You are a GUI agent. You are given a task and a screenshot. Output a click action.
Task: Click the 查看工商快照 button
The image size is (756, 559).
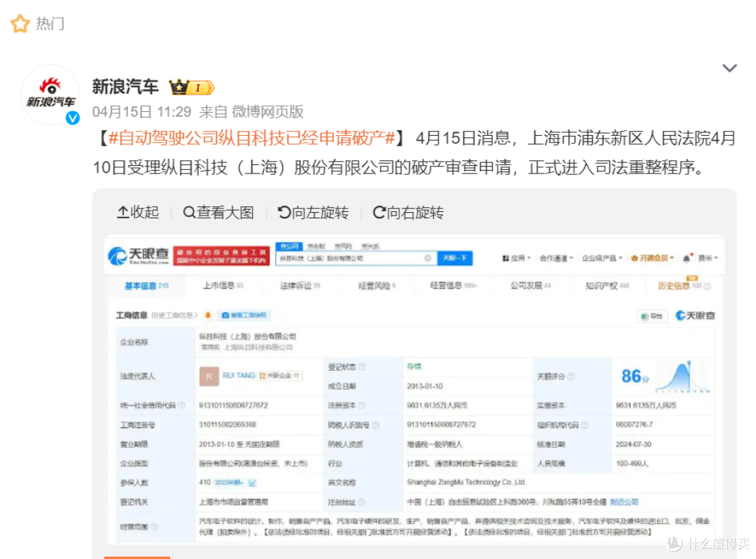tap(244, 315)
